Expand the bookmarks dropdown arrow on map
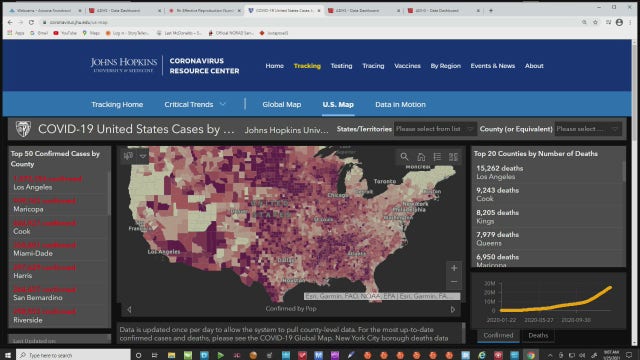The width and height of the screenshot is (640, 360). tap(142, 156)
